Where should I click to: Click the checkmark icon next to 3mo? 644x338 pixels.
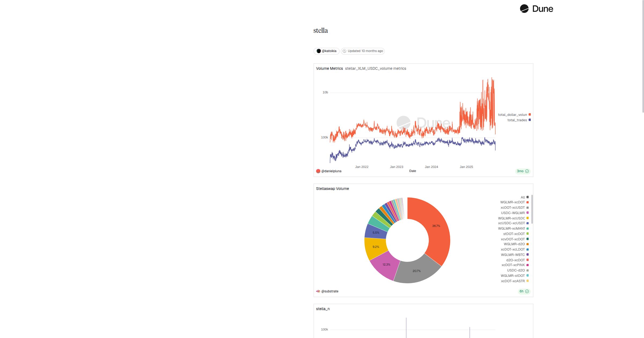click(527, 171)
